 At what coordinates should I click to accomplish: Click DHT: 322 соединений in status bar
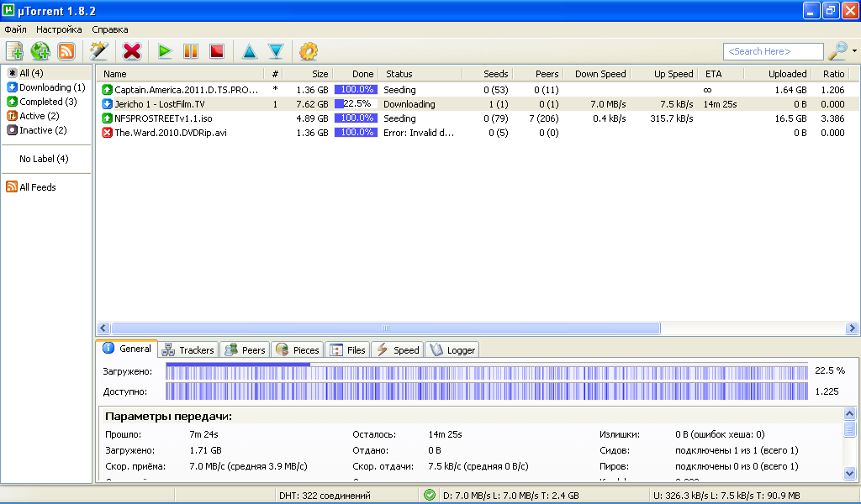pos(325,496)
